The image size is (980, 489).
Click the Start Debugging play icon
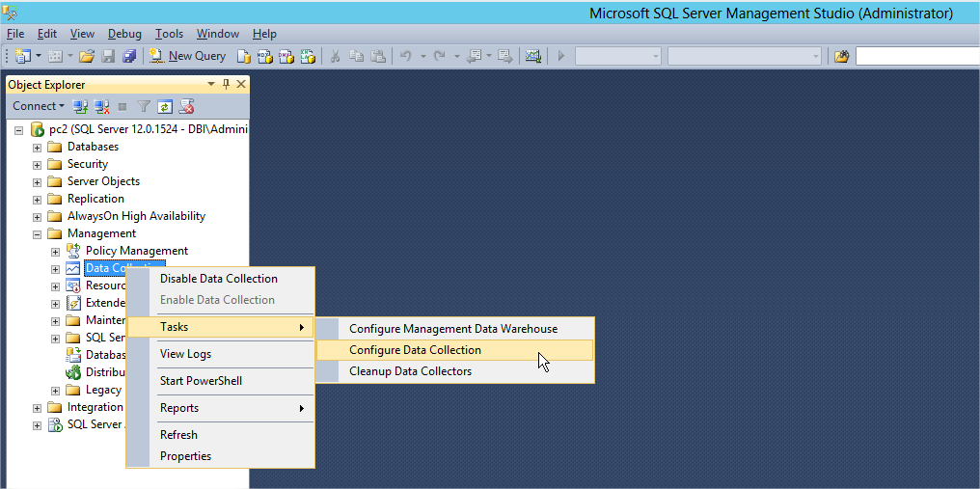[x=560, y=56]
